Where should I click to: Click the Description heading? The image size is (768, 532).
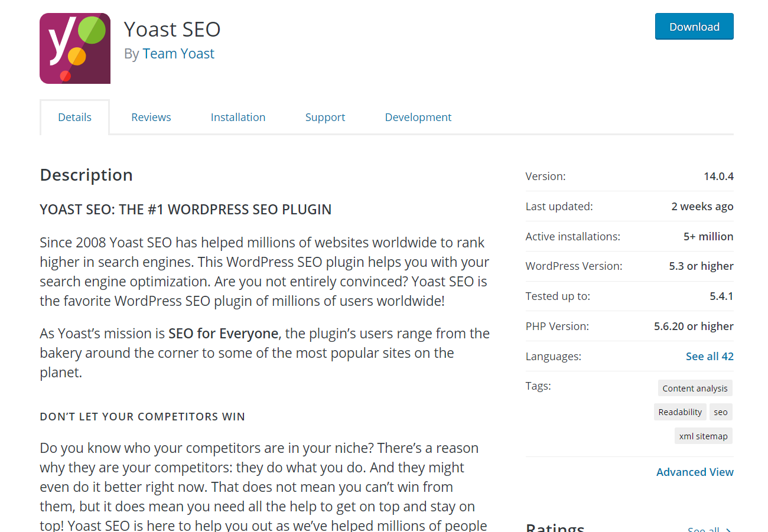coord(86,175)
